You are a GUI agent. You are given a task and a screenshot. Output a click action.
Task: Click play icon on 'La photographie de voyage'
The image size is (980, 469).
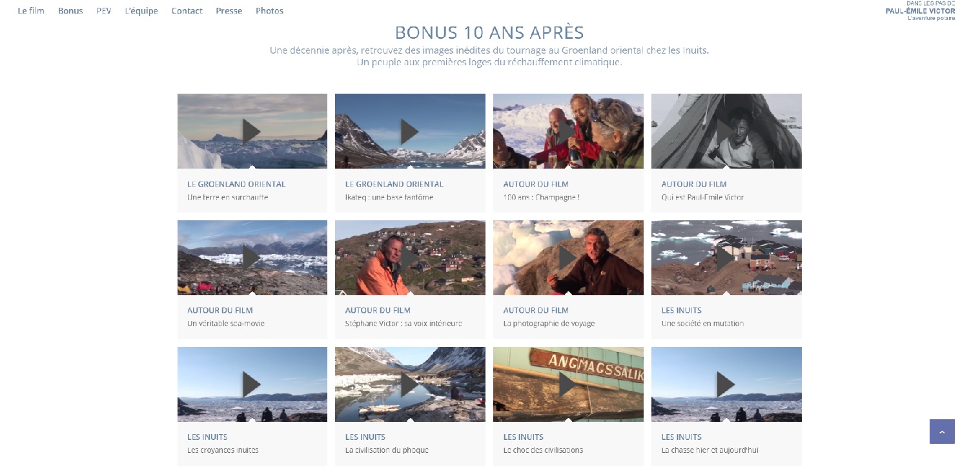[x=568, y=258]
